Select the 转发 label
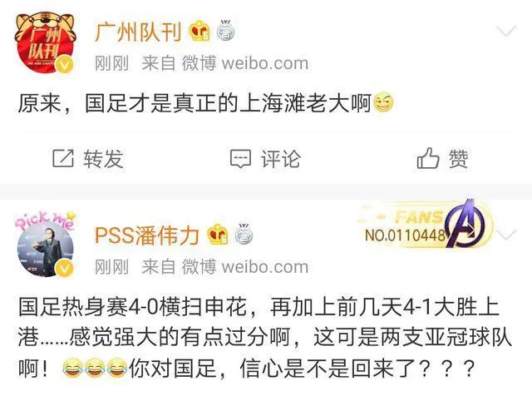This screenshot has height=396, width=532. coord(103,159)
